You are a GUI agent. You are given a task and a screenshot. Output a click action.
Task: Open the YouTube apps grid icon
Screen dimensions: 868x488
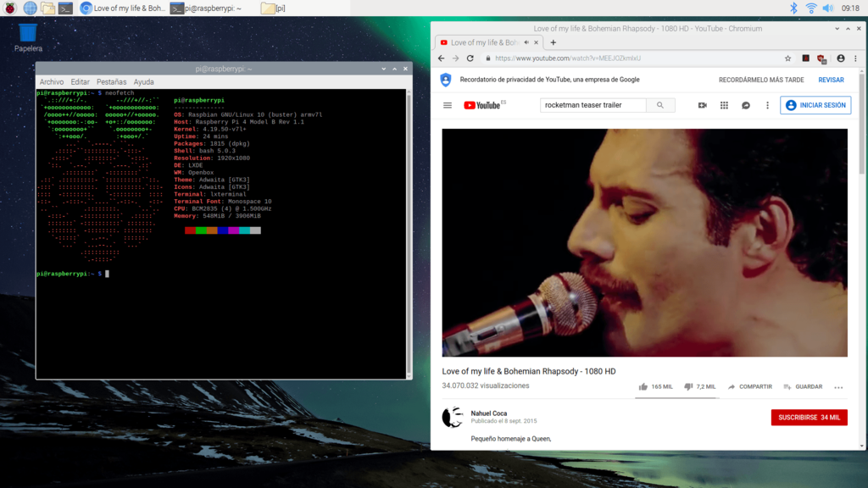click(x=724, y=106)
